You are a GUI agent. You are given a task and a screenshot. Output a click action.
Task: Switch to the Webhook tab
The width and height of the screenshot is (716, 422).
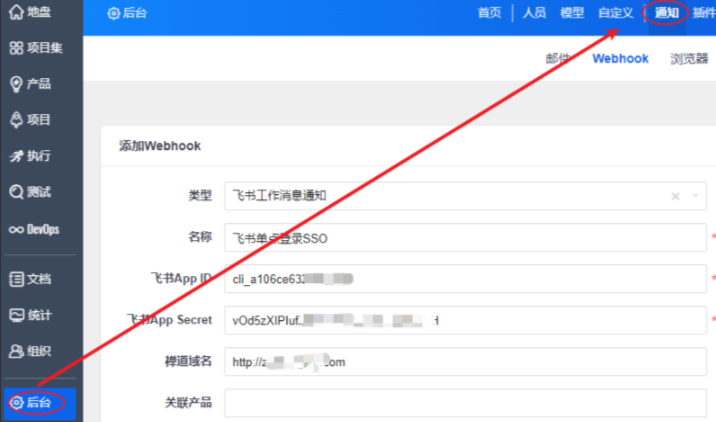[x=620, y=58]
